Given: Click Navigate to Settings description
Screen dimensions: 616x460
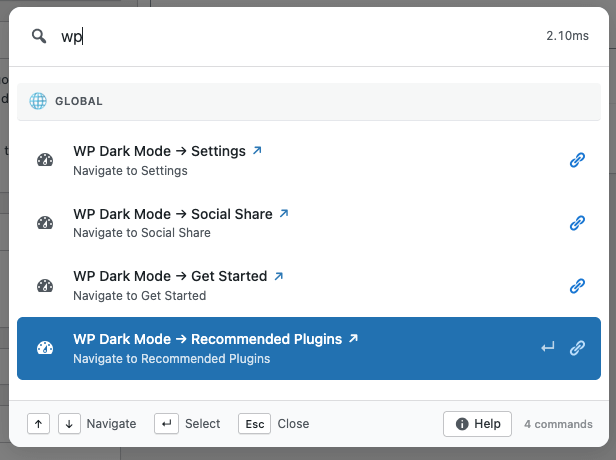Looking at the screenshot, I should 130,171.
